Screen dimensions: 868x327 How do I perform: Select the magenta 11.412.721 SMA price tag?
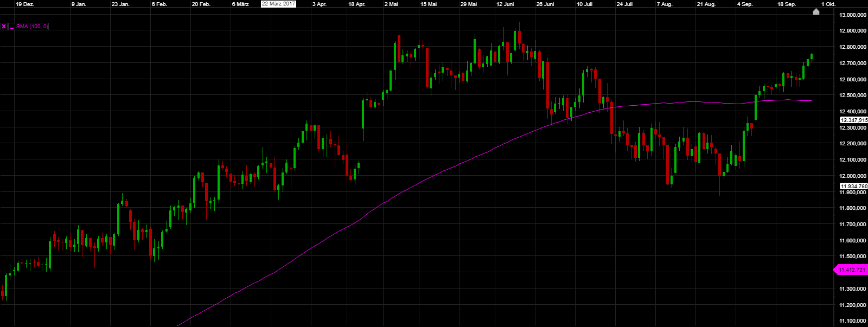[851, 270]
